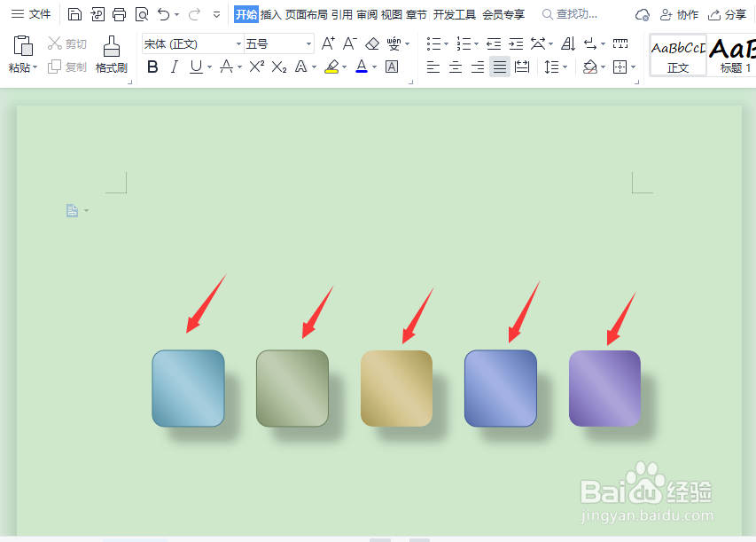Toggle superscript formatting
This screenshot has width=756, height=542.
pos(256,67)
